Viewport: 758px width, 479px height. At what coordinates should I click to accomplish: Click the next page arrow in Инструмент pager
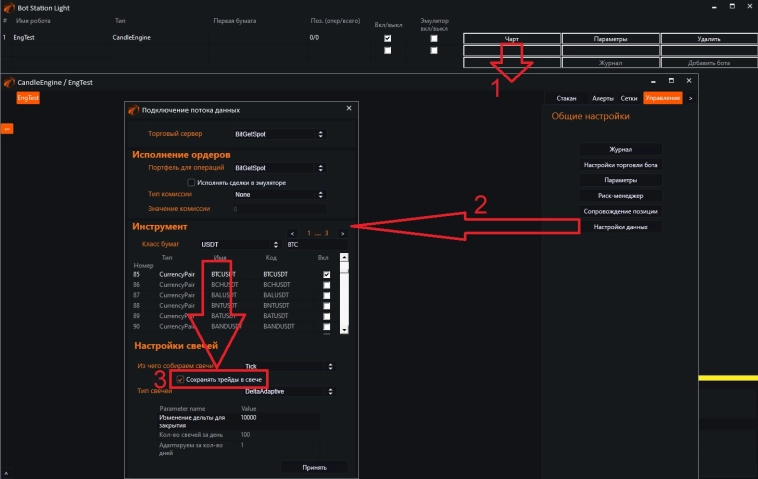coord(342,233)
